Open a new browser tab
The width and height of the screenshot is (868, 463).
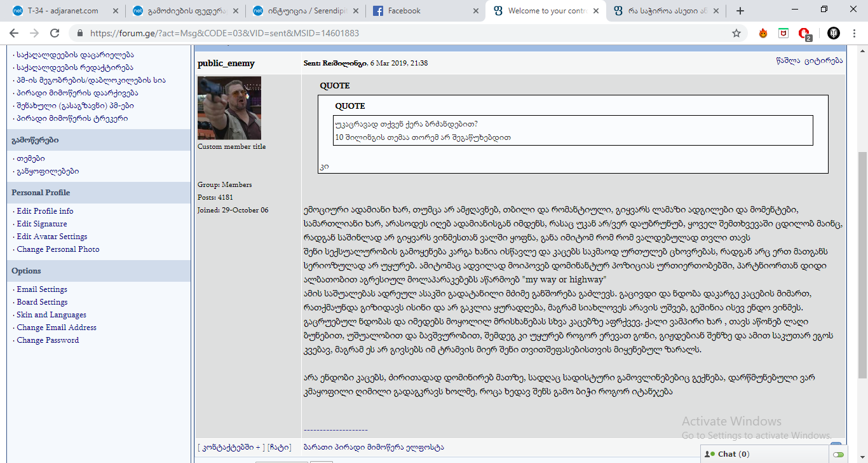(740, 11)
